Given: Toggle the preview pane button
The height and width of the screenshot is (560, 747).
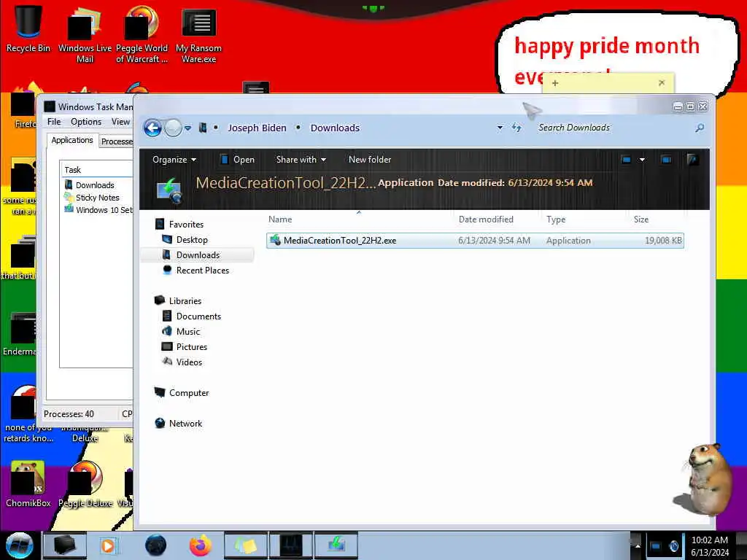Looking at the screenshot, I should (x=666, y=160).
